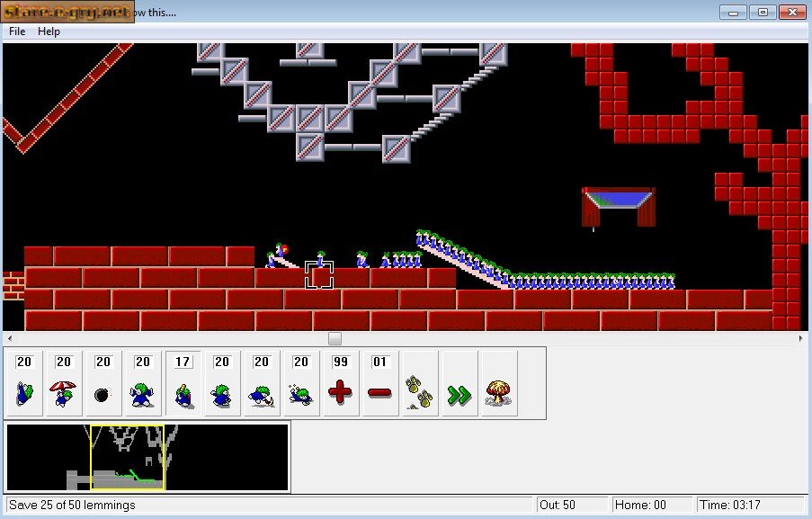Select the Bomber skill
The height and width of the screenshot is (519, 812).
(103, 383)
